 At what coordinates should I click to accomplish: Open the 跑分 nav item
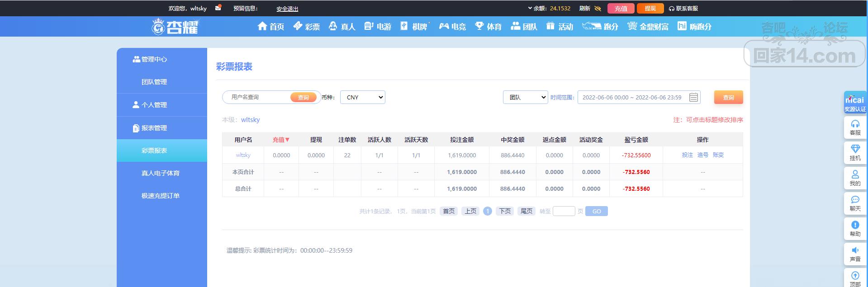point(600,27)
